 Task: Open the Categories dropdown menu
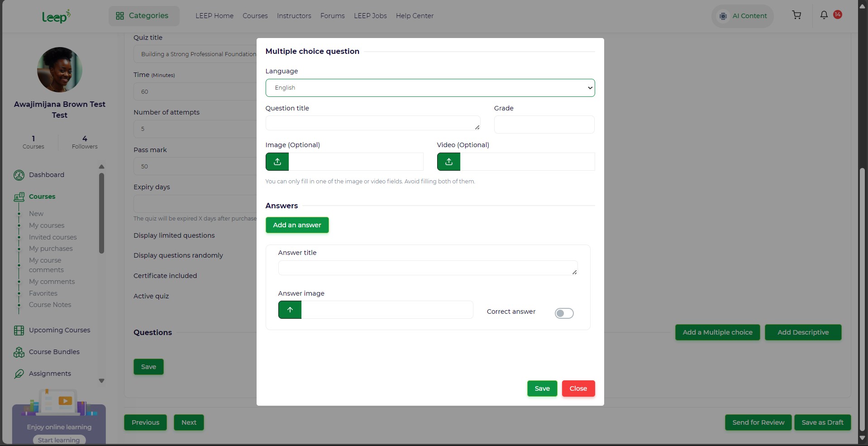pos(143,16)
